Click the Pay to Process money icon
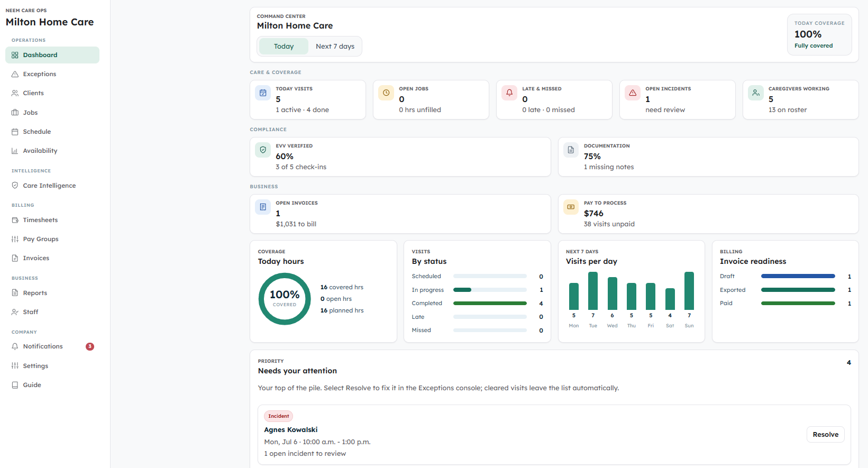This screenshot has height=468, width=868. coord(571,207)
